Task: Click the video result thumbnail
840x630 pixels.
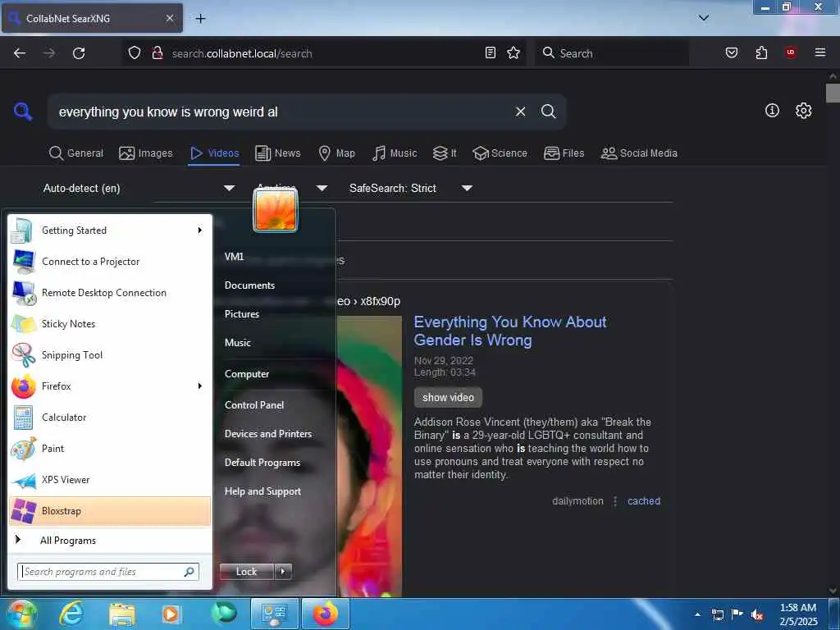Action: pos(369,455)
